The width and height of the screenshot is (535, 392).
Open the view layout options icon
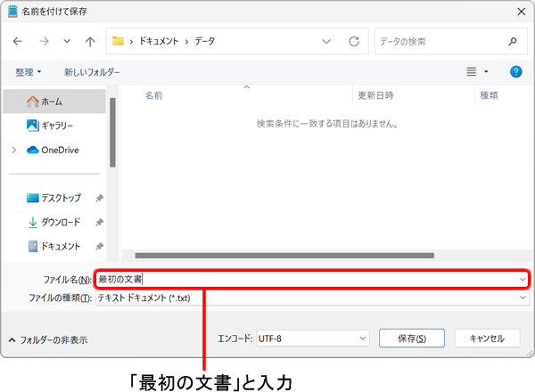click(472, 71)
